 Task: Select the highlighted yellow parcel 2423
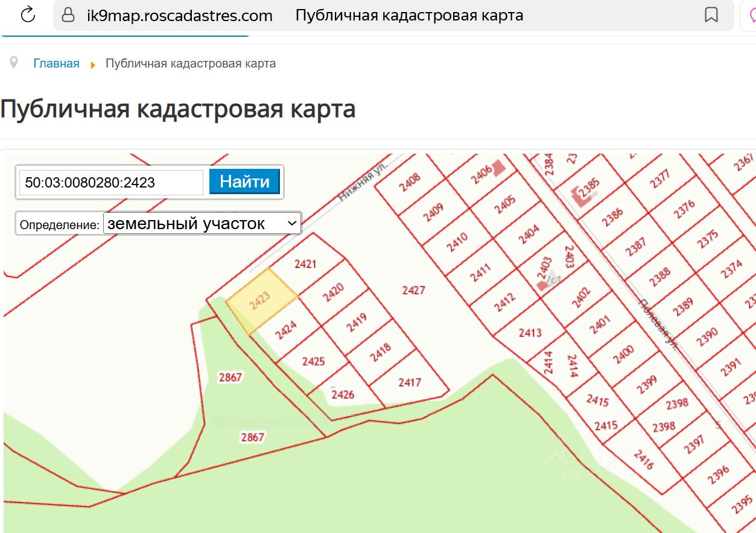click(262, 300)
